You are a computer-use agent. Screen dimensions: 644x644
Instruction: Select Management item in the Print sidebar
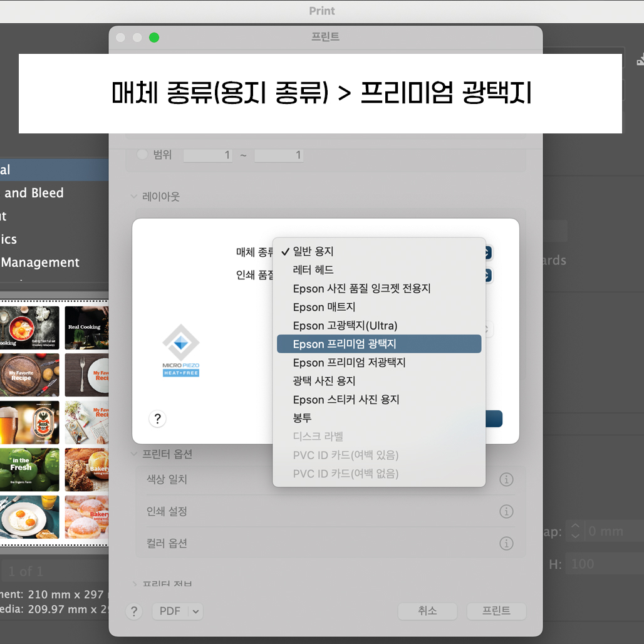(x=40, y=262)
